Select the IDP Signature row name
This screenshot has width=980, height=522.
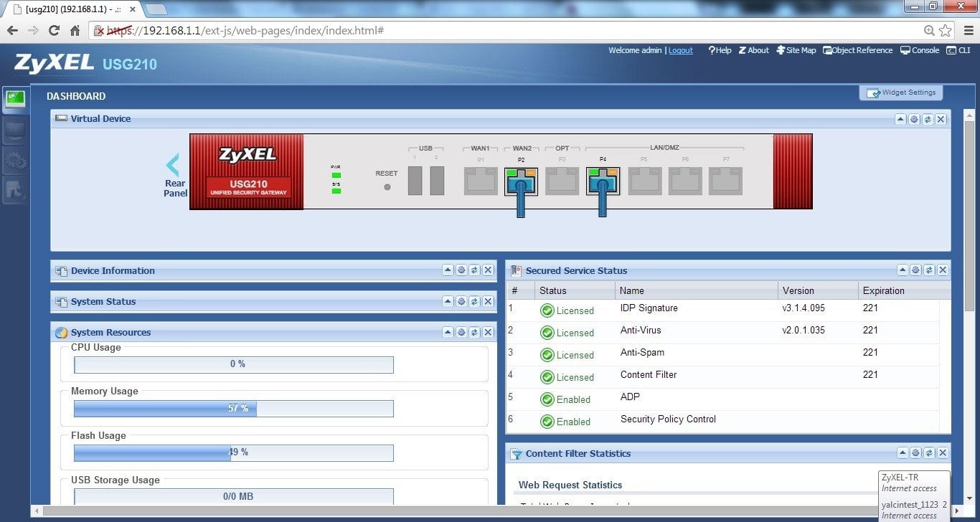[649, 308]
